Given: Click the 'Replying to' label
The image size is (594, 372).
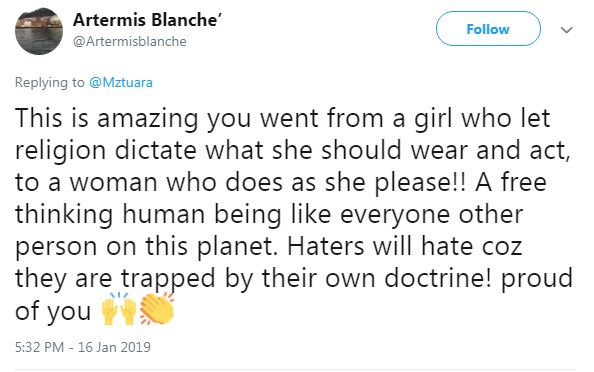Looking at the screenshot, I should tap(50, 82).
